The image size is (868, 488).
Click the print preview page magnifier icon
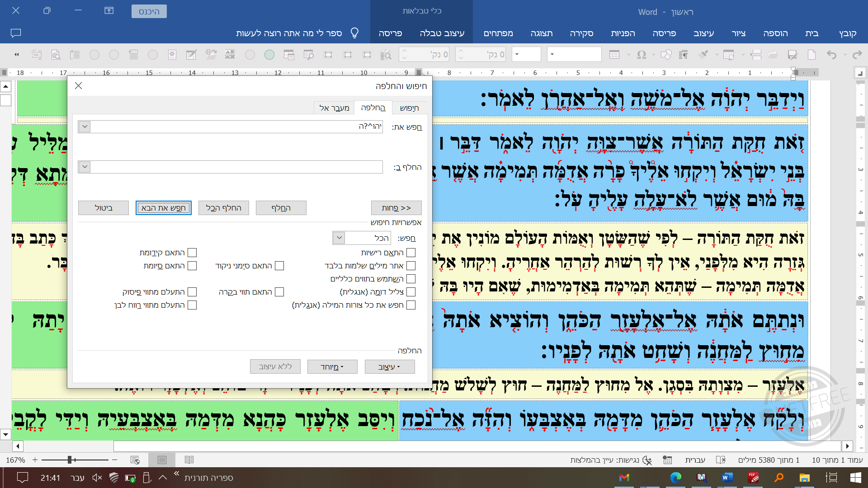click(x=56, y=55)
